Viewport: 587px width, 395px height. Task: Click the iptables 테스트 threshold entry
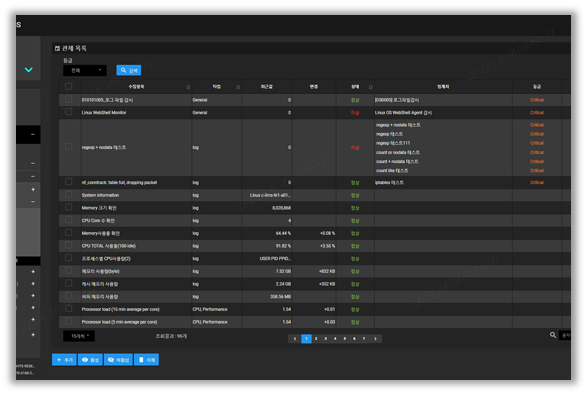389,183
